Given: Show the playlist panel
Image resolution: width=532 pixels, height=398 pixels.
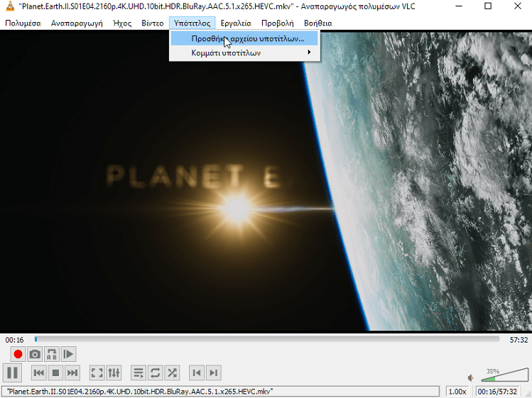Looking at the screenshot, I should tap(139, 373).
